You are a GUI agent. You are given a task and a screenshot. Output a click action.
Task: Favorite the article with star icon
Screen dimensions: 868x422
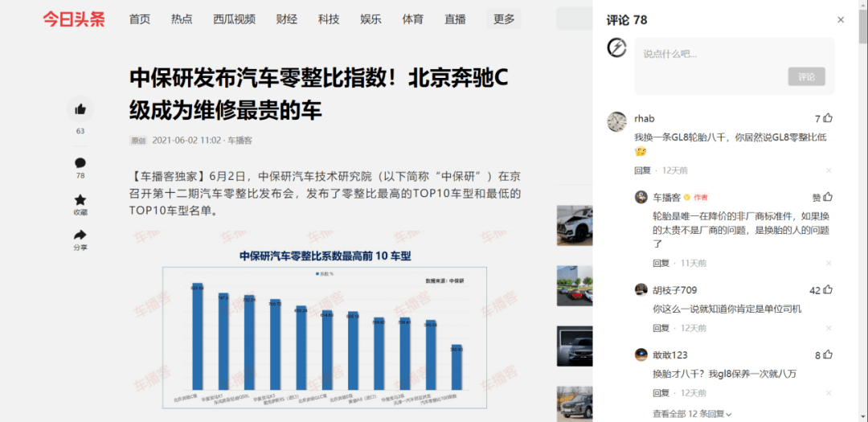pos(80,200)
